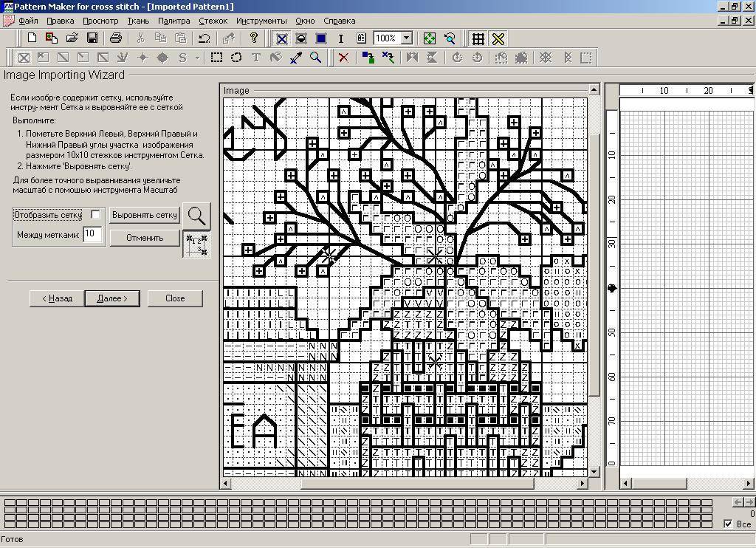Click the New pattern icon
Viewport: 756px width, 548px height.
[32, 38]
